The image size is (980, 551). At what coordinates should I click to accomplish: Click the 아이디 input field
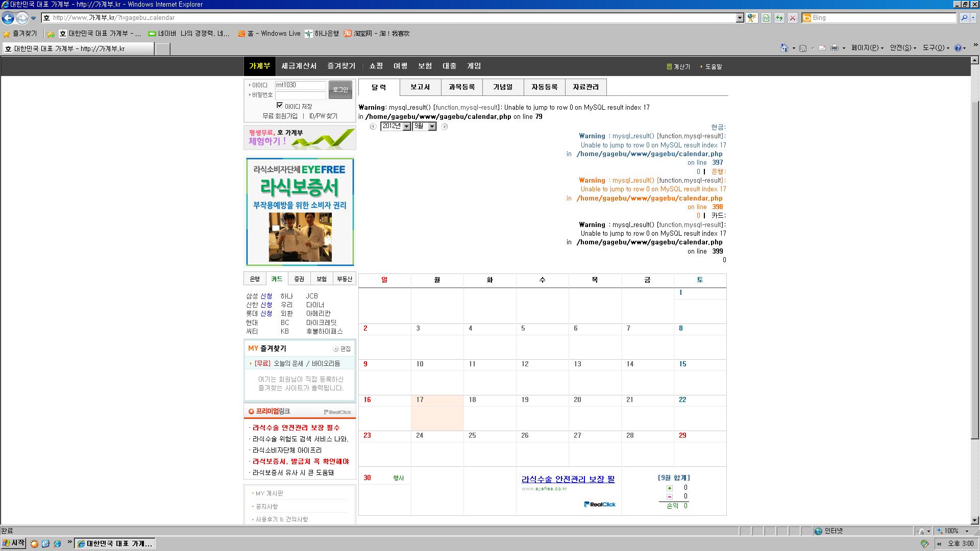click(300, 85)
